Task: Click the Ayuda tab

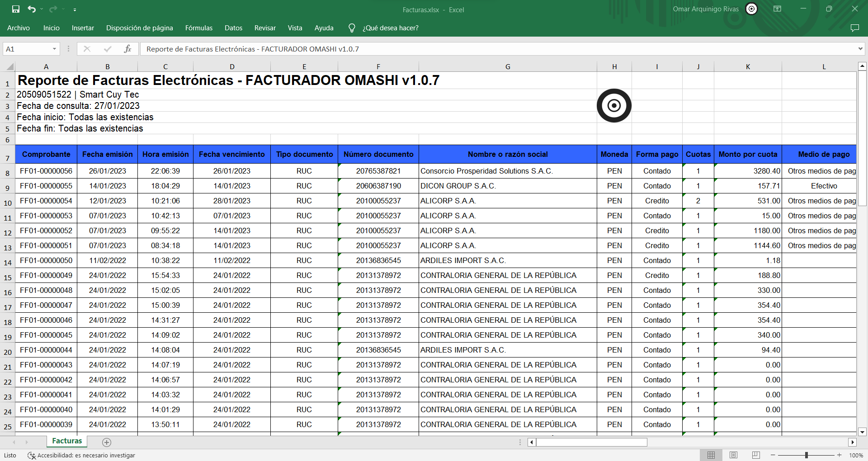Action: click(324, 28)
